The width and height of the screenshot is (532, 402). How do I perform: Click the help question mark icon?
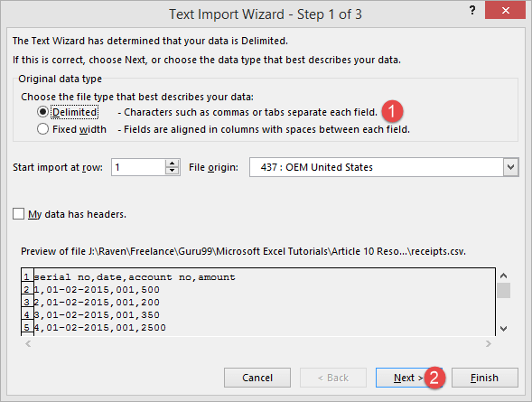click(x=472, y=11)
